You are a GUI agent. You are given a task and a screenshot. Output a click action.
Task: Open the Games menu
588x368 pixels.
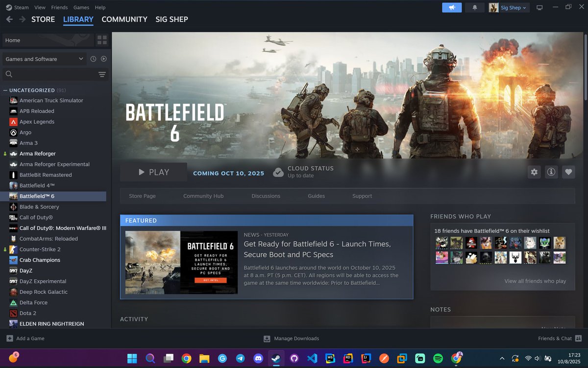[81, 7]
